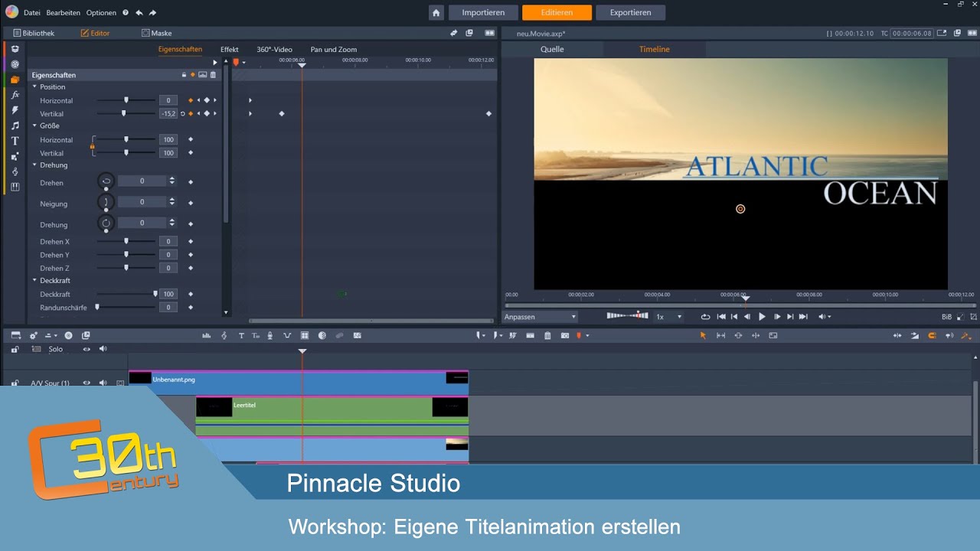This screenshot has width=980, height=551.
Task: Open the home screen via house icon
Action: click(x=436, y=13)
